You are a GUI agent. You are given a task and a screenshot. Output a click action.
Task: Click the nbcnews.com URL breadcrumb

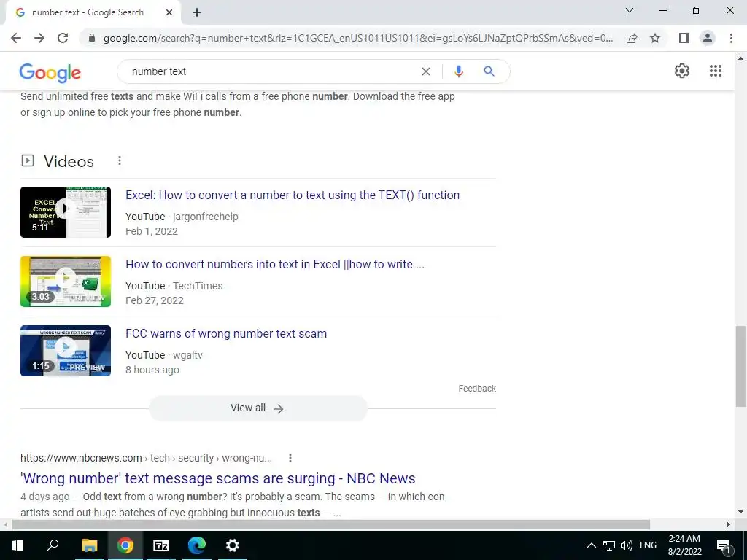tap(146, 458)
